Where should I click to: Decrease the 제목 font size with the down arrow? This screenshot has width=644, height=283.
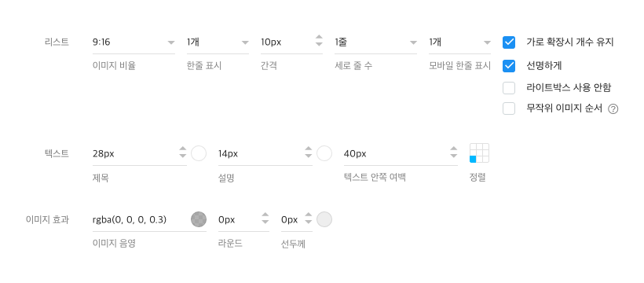point(183,156)
